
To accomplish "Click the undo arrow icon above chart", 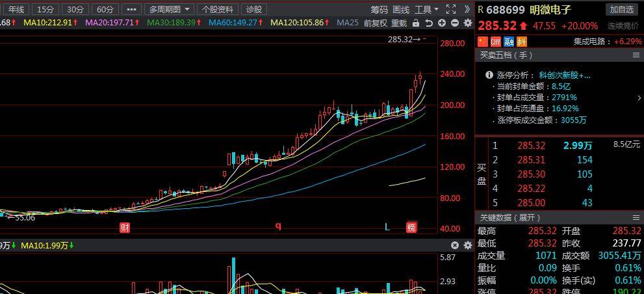I will (x=428, y=23).
